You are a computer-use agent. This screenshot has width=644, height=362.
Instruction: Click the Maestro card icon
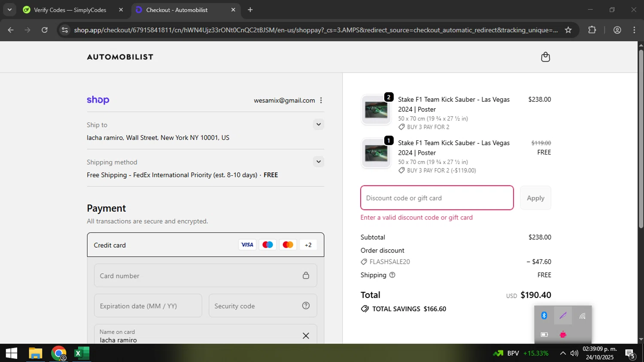tap(267, 245)
